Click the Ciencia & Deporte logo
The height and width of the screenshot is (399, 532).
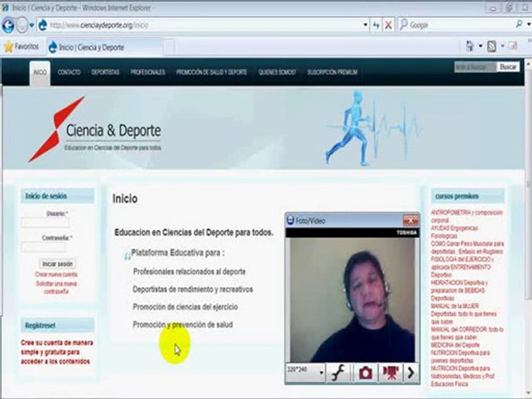95,130
